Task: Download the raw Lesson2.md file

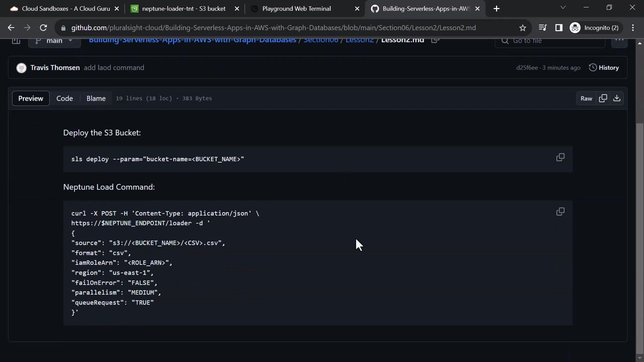Action: coord(616,99)
